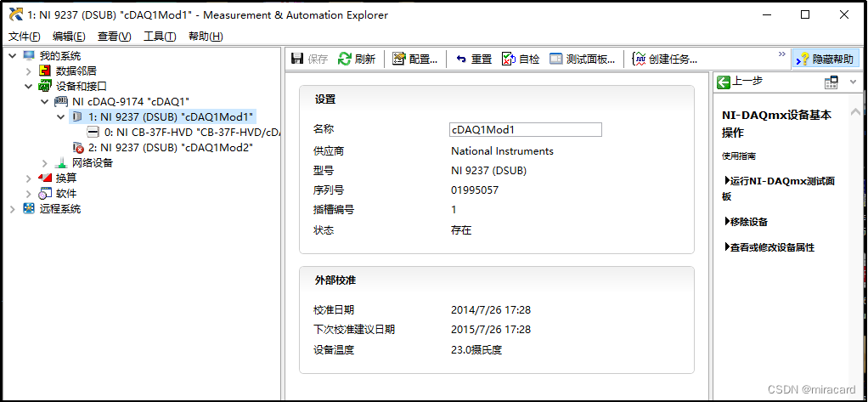This screenshot has width=868, height=402.
Task: Click the device temperature 23.0摄氏度
Action: [x=476, y=350]
